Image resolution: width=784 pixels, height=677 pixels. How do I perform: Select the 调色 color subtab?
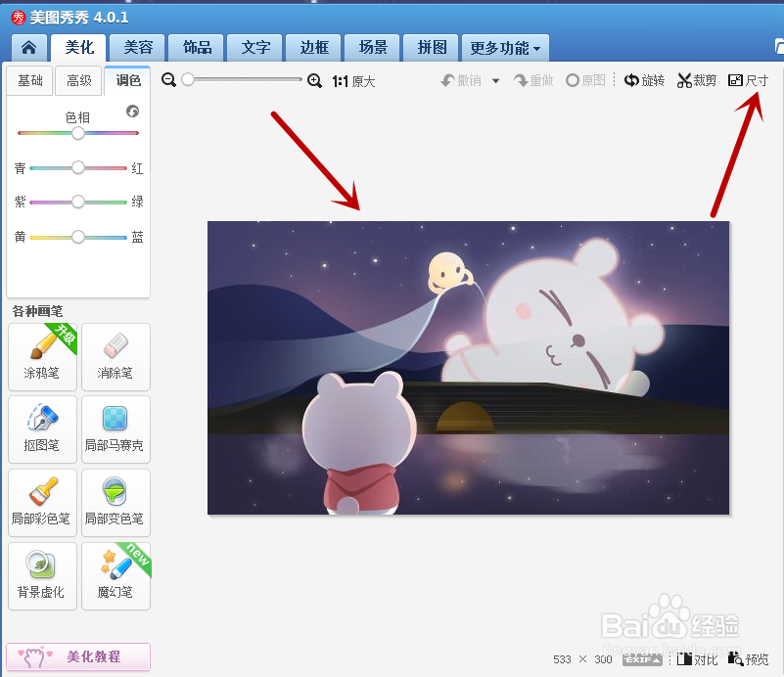(x=128, y=80)
